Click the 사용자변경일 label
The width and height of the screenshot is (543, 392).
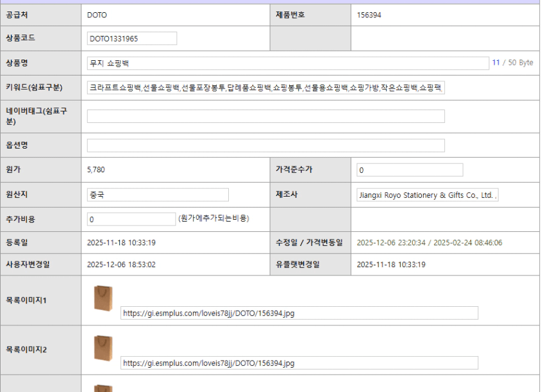28,265
